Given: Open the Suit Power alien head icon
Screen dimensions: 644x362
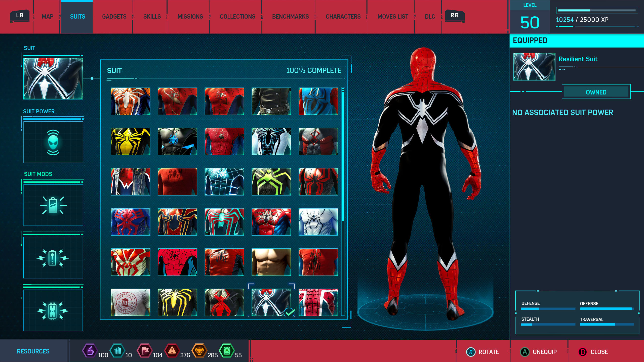Looking at the screenshot, I should [x=53, y=142].
